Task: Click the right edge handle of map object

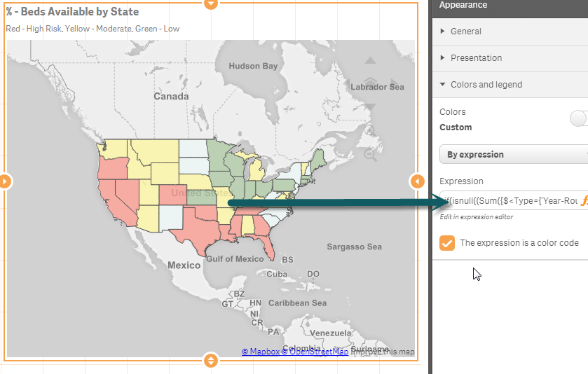Action: coord(417,181)
